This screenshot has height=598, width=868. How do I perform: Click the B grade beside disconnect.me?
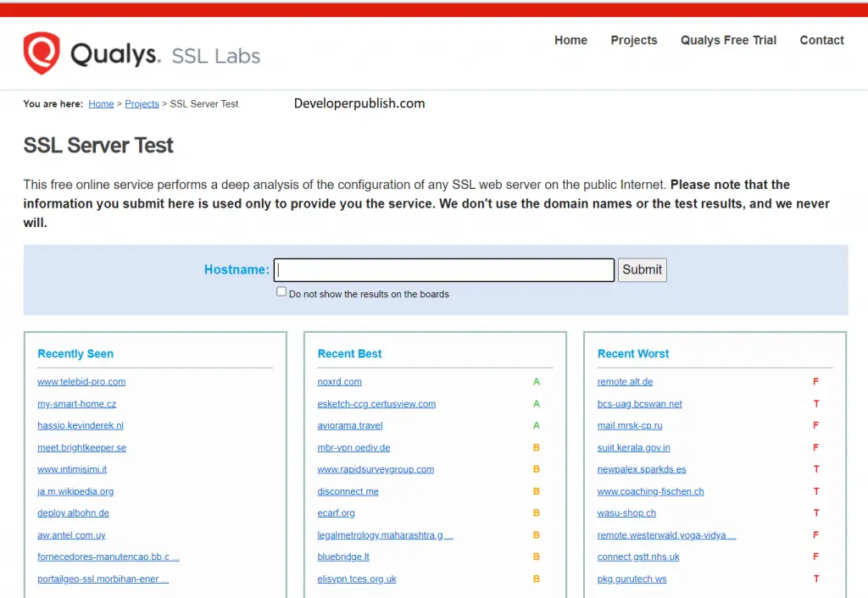[536, 491]
